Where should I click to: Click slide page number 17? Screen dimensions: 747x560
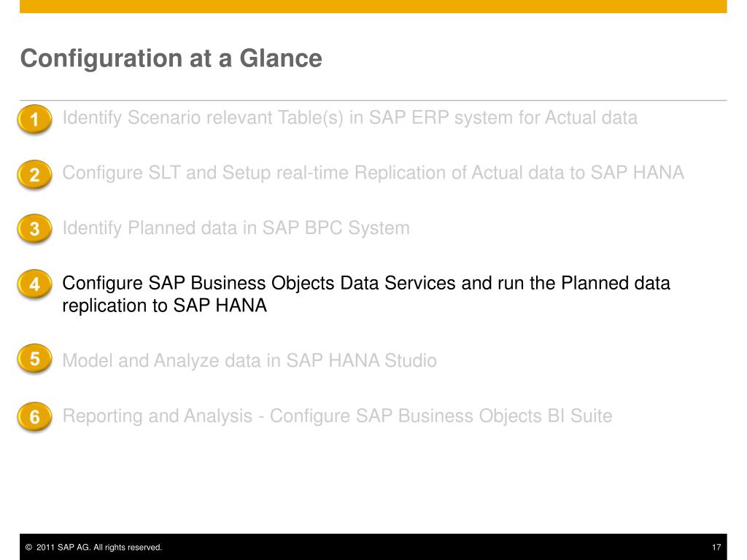[x=716, y=547]
